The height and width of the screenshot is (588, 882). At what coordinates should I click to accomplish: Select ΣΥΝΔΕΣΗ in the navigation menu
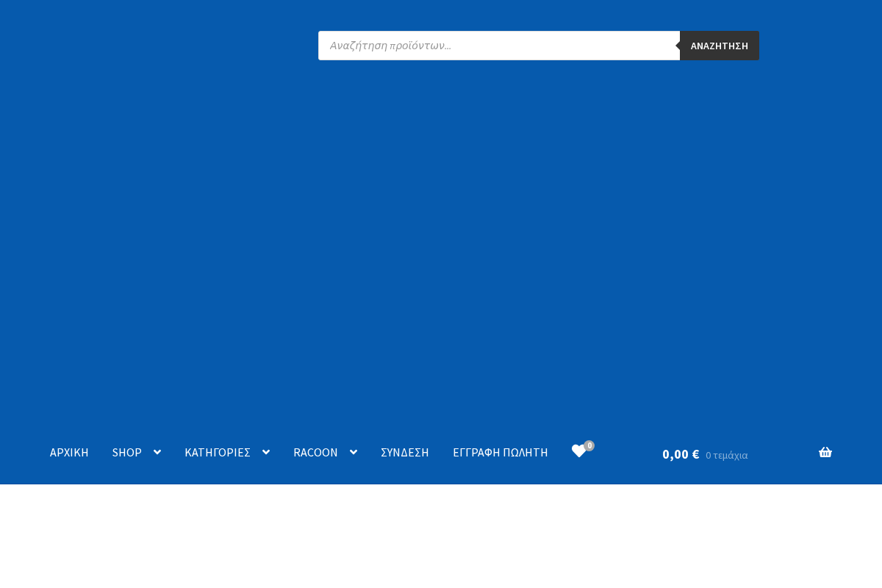click(405, 452)
